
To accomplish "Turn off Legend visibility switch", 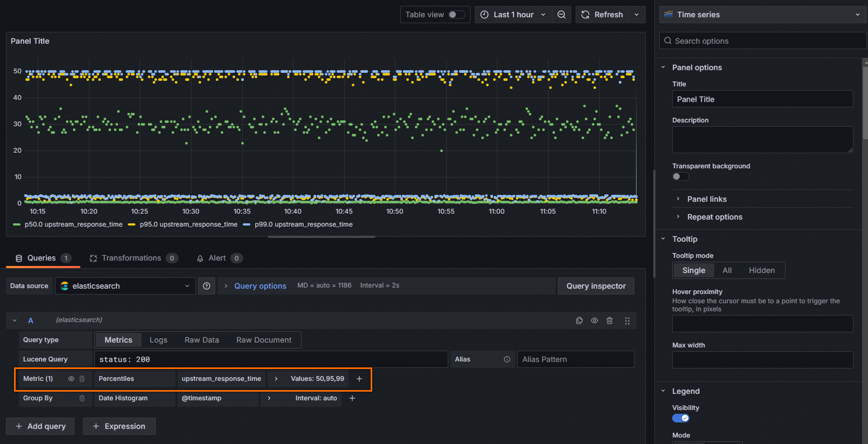I will pos(680,418).
